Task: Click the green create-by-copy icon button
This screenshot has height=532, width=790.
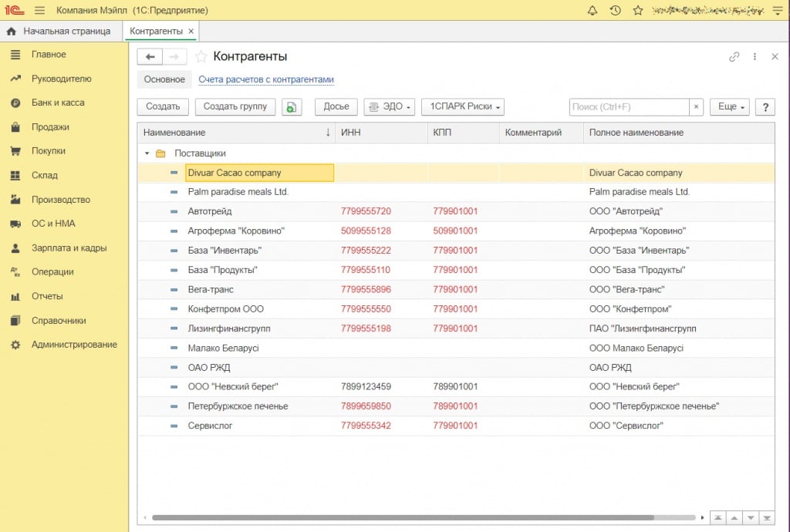Action: [292, 107]
